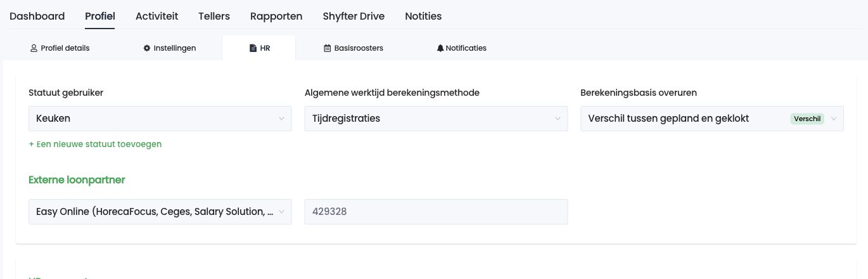Open Shyfter Drive
868x279 pixels.
click(x=354, y=16)
